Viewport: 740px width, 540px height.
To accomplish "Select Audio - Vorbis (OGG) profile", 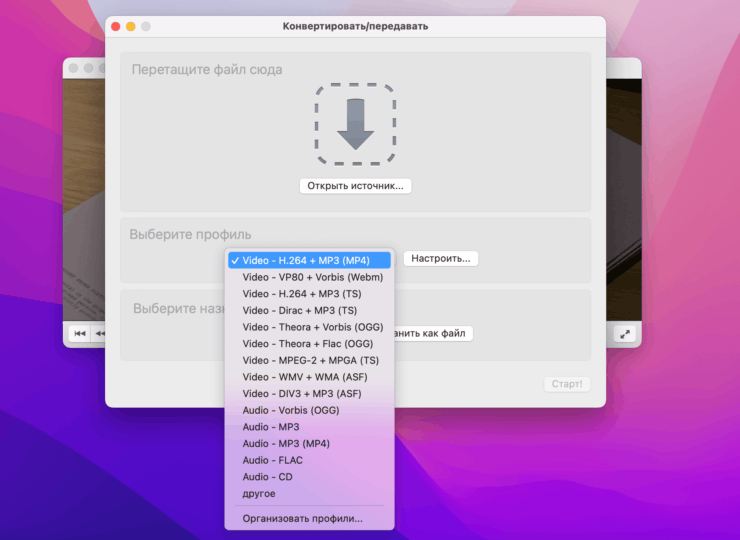I will click(309, 410).
